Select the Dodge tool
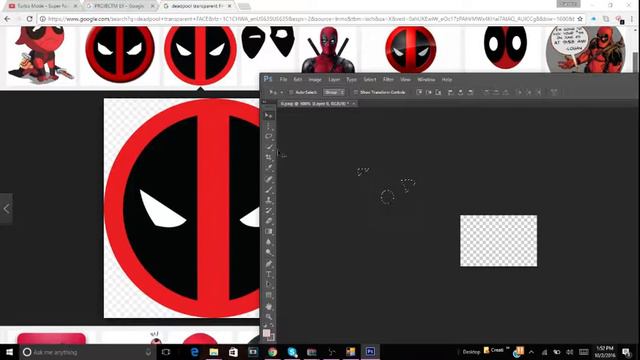640x360 pixels. point(268,252)
